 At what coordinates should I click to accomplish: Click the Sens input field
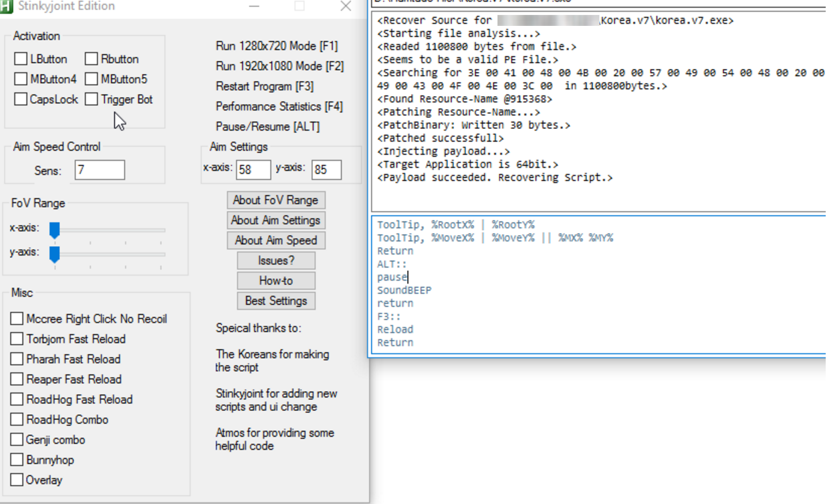100,170
